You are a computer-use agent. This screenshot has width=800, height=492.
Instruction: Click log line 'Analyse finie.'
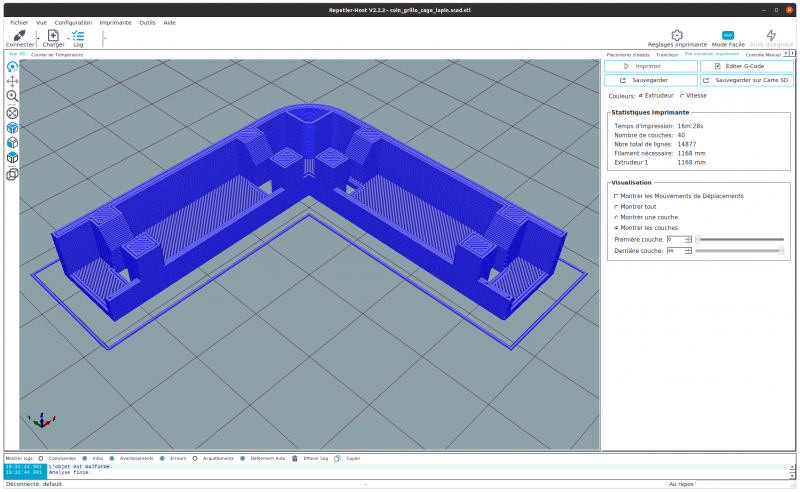(70, 472)
